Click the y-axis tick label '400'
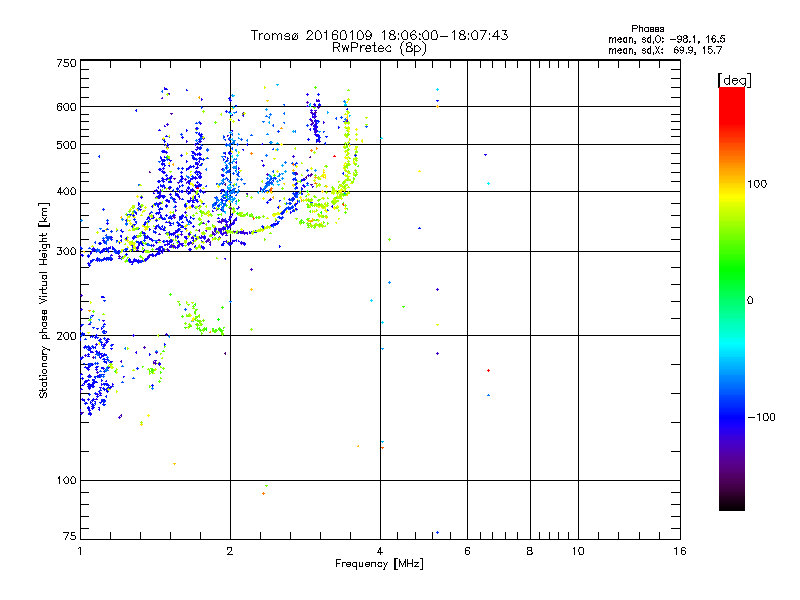Screen dimensions: 800x600 66,191
